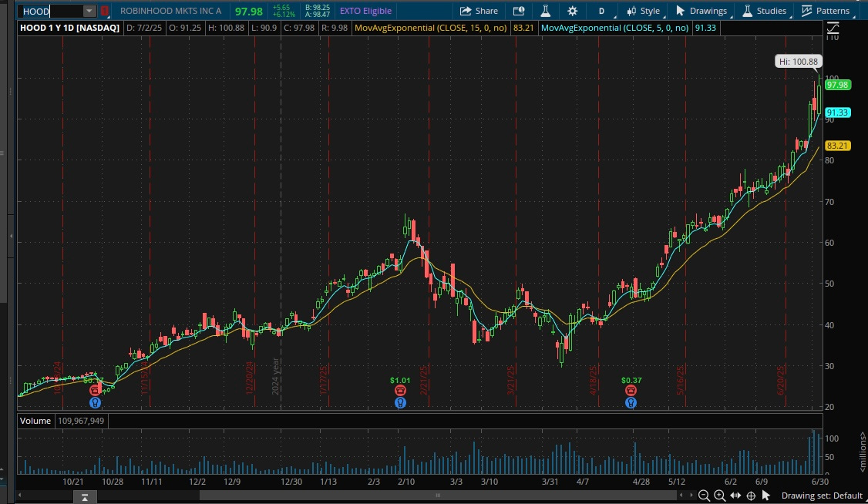Open the Style menu
Screen dimensions: 868x504
coord(643,11)
